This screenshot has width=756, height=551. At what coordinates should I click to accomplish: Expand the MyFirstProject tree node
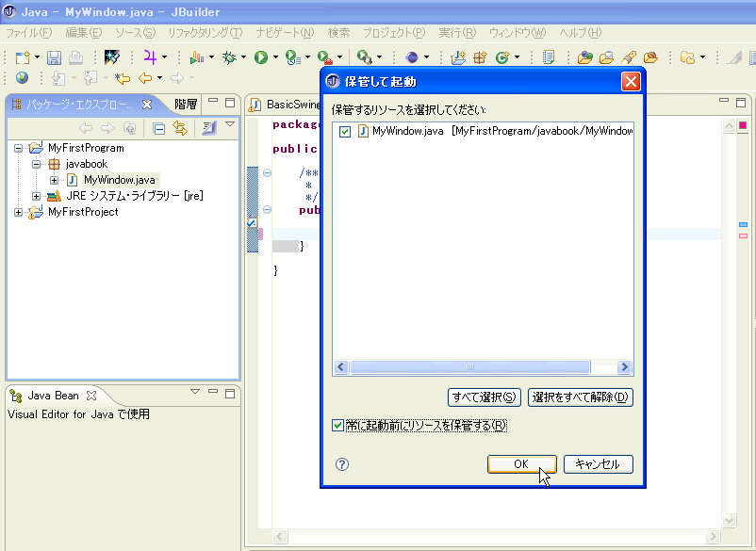pyautogui.click(x=20, y=213)
